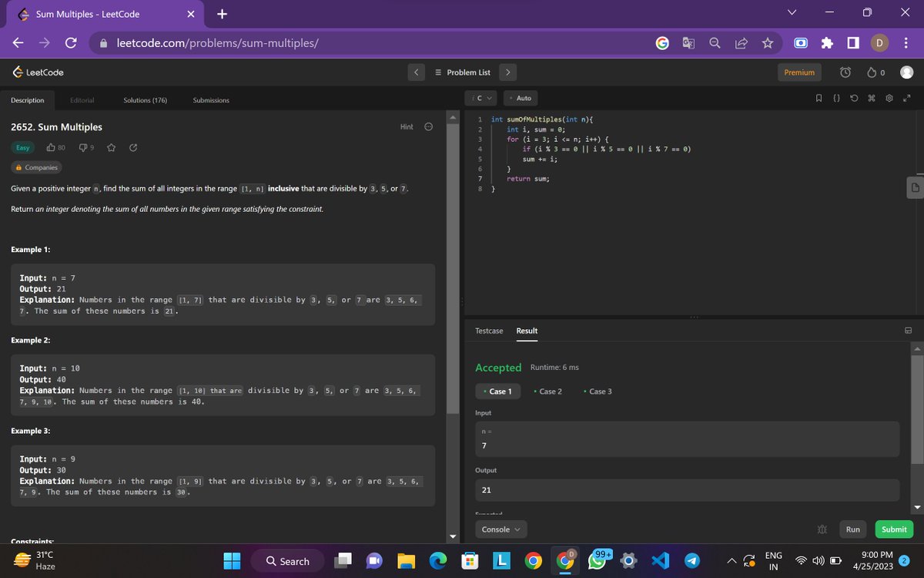The image size is (924, 578).
Task: Select Case 3 result
Action: pyautogui.click(x=598, y=391)
